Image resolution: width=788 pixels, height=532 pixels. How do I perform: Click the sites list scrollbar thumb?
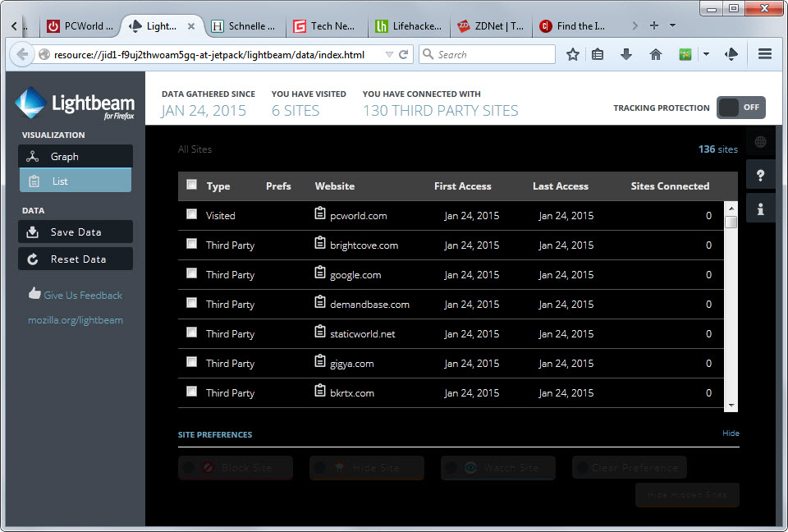click(x=731, y=222)
